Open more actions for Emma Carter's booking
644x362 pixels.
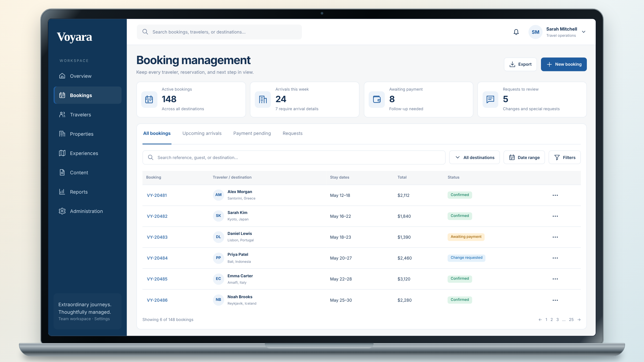(x=555, y=279)
